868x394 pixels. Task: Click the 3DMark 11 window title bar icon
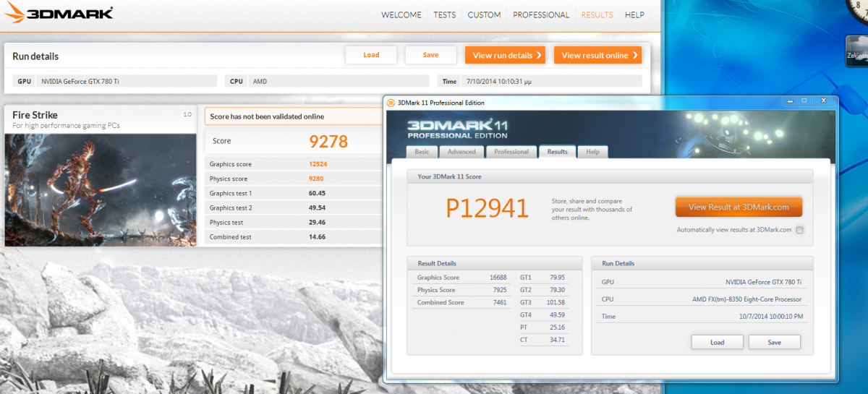[x=391, y=103]
